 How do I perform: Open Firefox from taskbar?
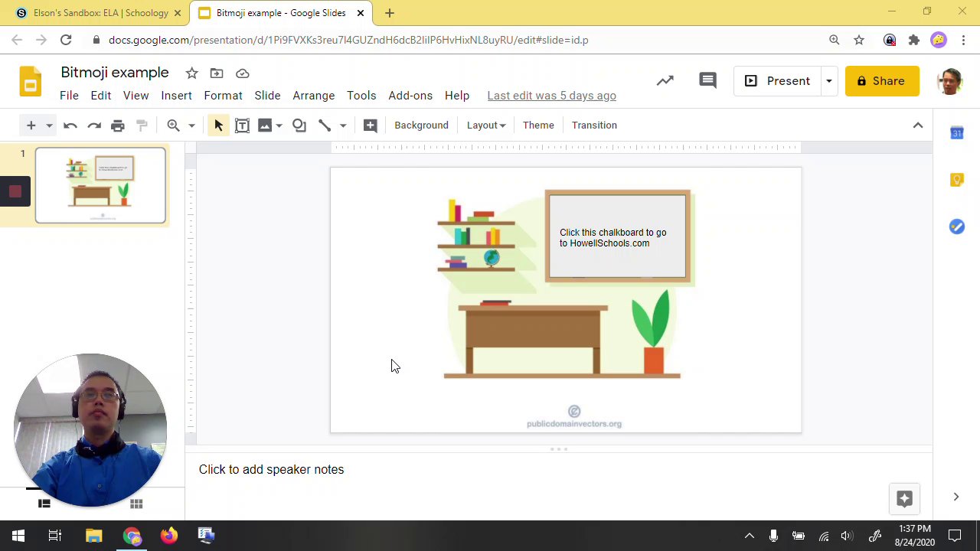click(x=168, y=536)
